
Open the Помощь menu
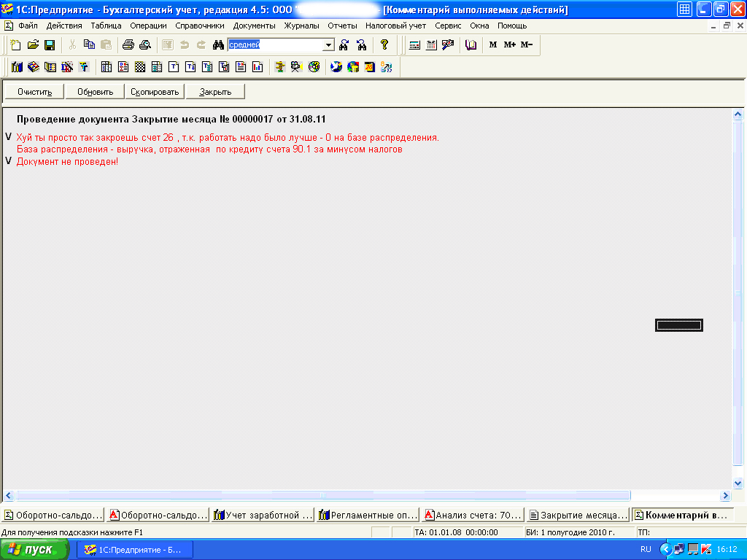[512, 26]
